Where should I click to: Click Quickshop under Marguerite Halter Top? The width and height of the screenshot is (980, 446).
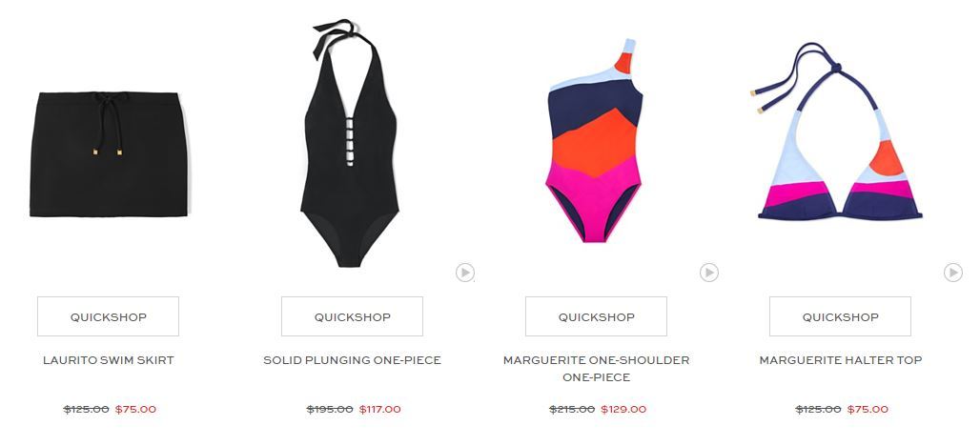(840, 316)
